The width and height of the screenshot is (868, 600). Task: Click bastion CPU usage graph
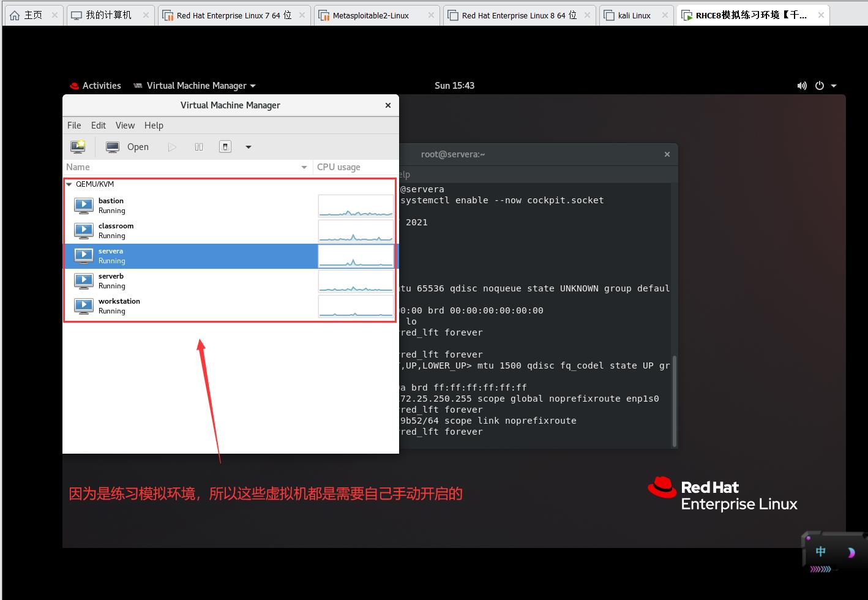point(356,206)
